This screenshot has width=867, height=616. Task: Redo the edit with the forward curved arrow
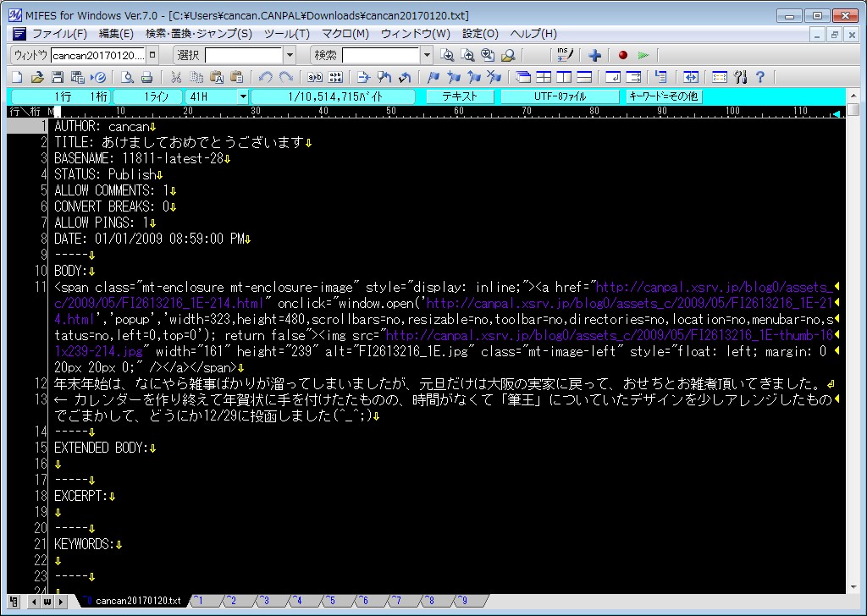[x=286, y=77]
